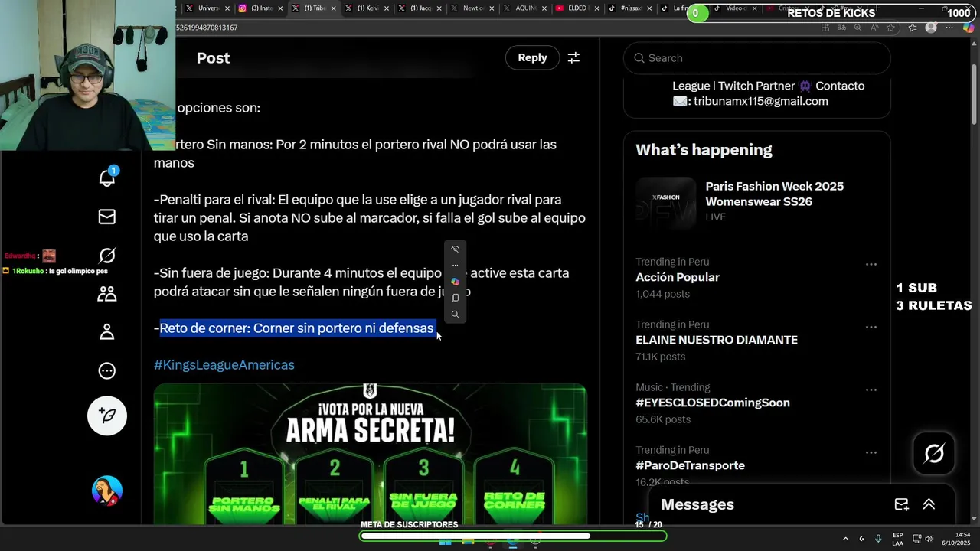Image resolution: width=980 pixels, height=551 pixels.
Task: Open the account avatar at sidebar bottom
Action: coord(107,491)
